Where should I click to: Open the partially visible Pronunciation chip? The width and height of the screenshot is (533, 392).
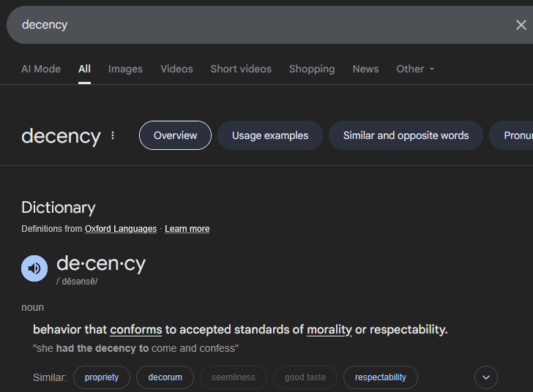pos(511,135)
